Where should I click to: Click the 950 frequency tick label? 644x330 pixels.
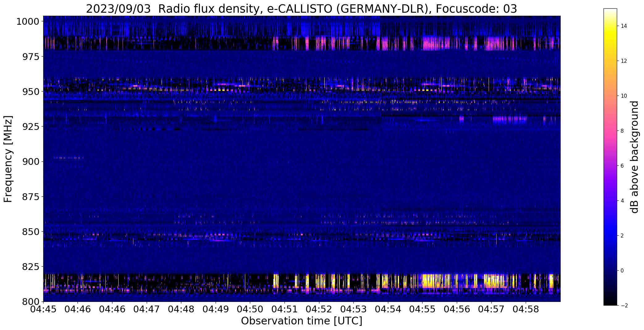[31, 92]
